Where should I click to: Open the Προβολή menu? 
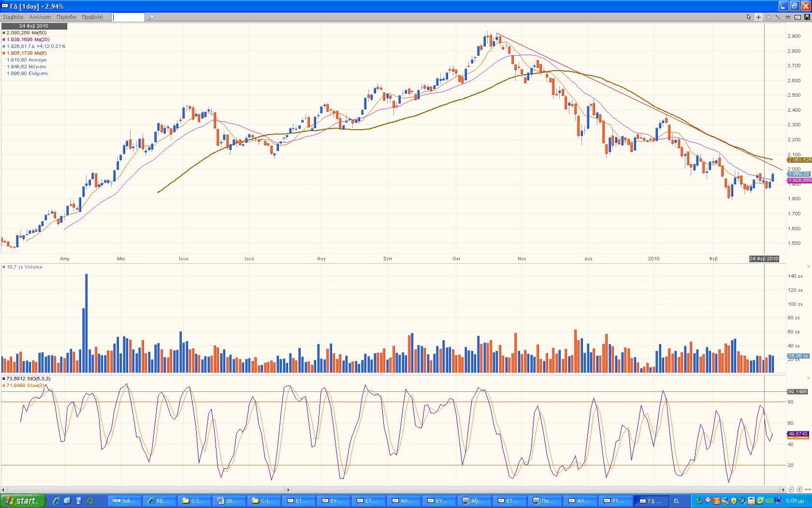pos(92,17)
